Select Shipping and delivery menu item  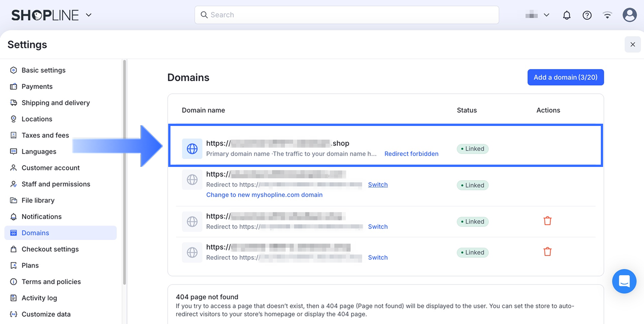(x=55, y=103)
